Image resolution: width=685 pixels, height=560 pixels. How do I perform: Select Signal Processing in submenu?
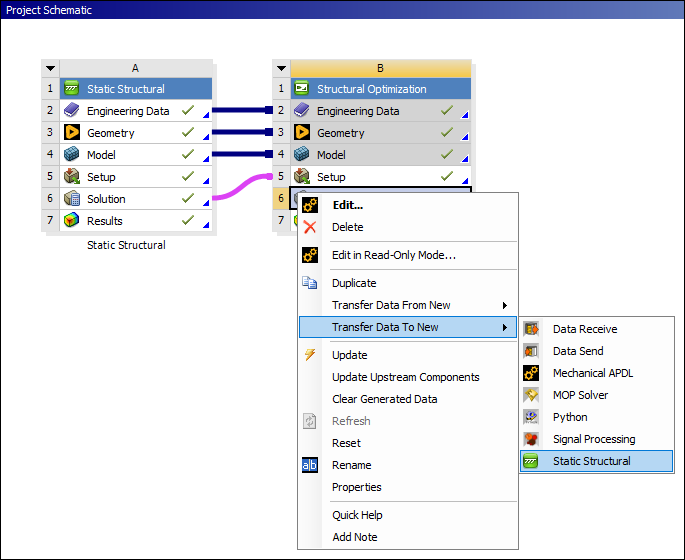594,439
